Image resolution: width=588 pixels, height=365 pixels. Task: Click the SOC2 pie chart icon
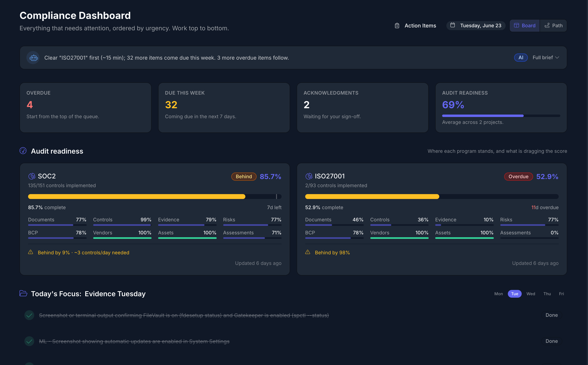[x=32, y=176]
